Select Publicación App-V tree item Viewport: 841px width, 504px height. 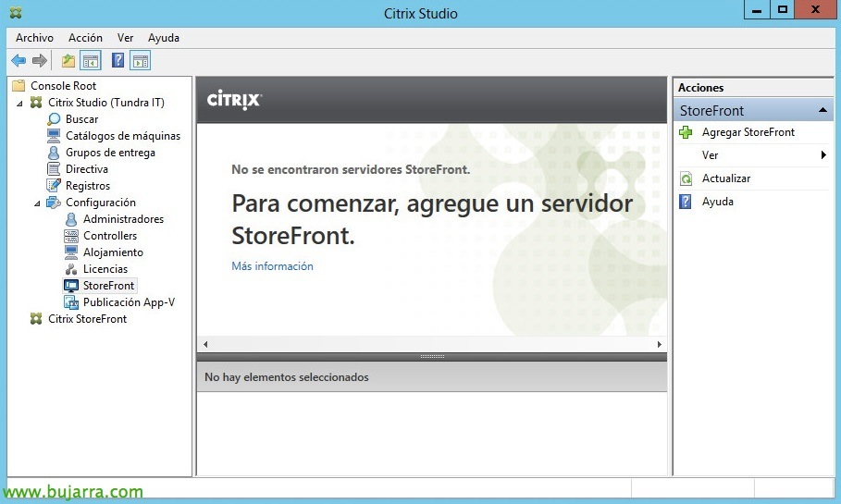pyautogui.click(x=129, y=302)
